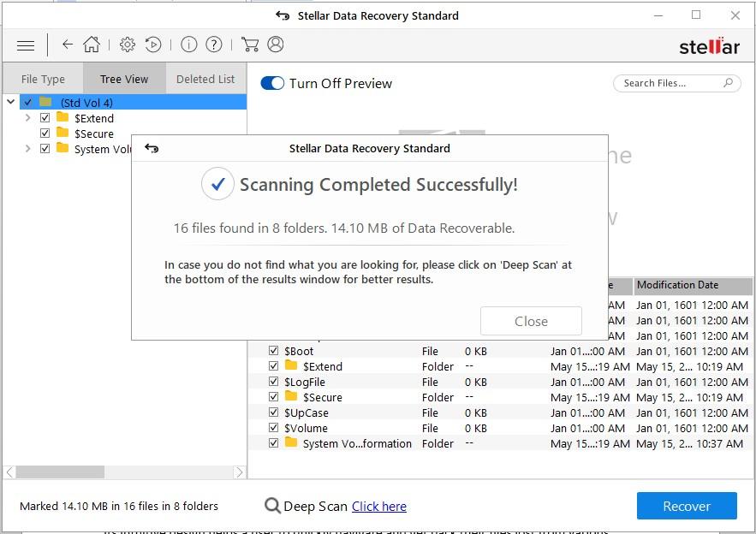Uncheck $Extend checkbox in file list
The height and width of the screenshot is (534, 756).
coord(273,365)
